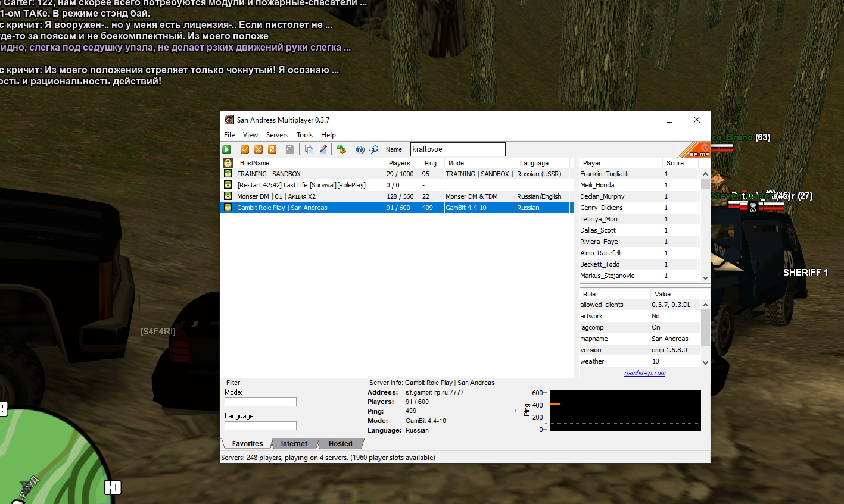844x504 pixels.
Task: Select the Monser DM server row
Action: click(x=310, y=196)
